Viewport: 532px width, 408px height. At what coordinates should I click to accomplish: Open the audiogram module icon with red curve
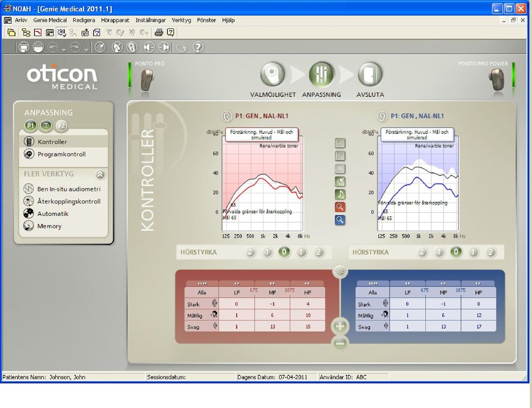pyautogui.click(x=38, y=33)
